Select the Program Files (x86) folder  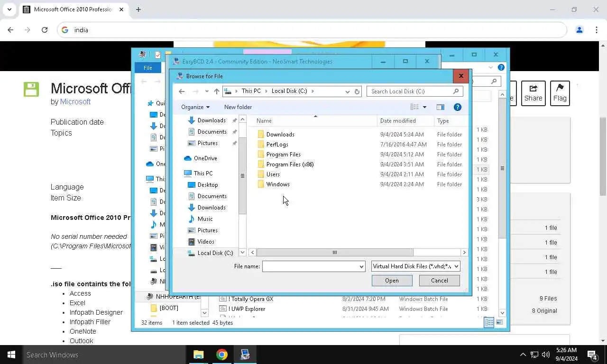[290, 164]
